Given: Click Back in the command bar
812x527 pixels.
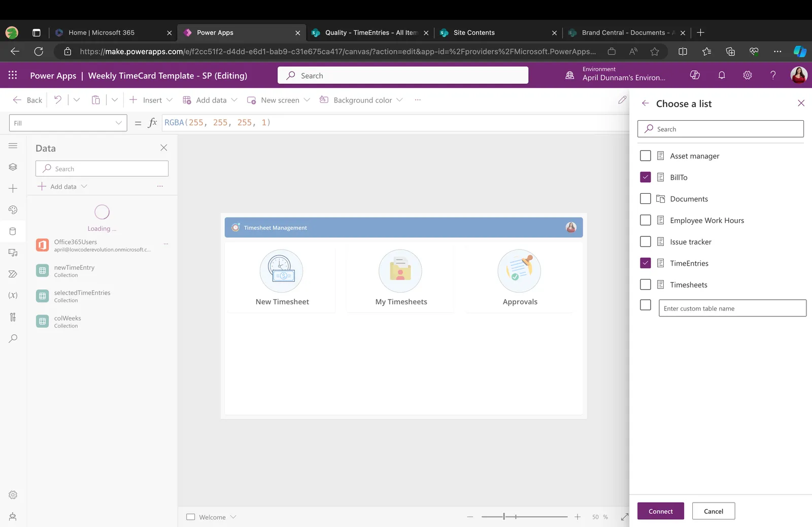Looking at the screenshot, I should (x=27, y=100).
